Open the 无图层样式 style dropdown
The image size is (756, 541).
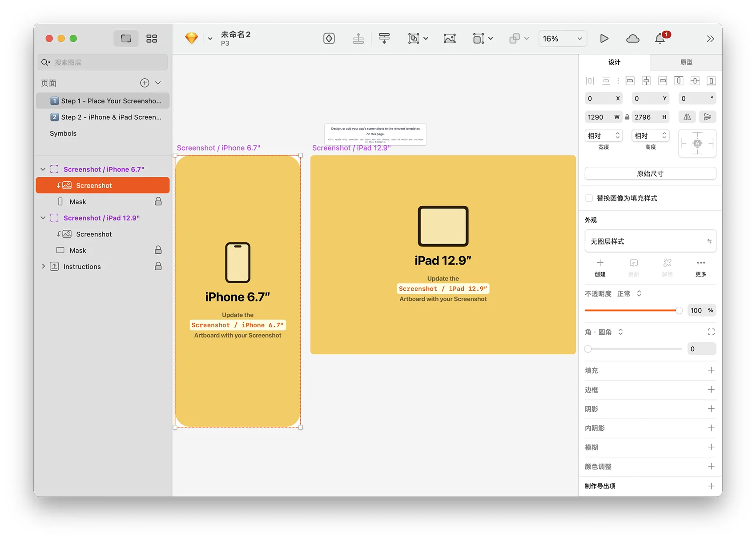pos(650,241)
